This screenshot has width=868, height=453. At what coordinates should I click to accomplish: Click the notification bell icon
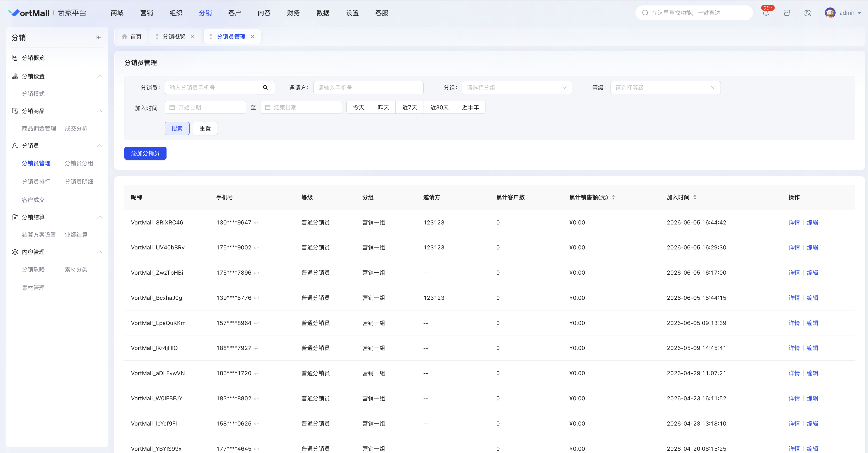(x=765, y=13)
